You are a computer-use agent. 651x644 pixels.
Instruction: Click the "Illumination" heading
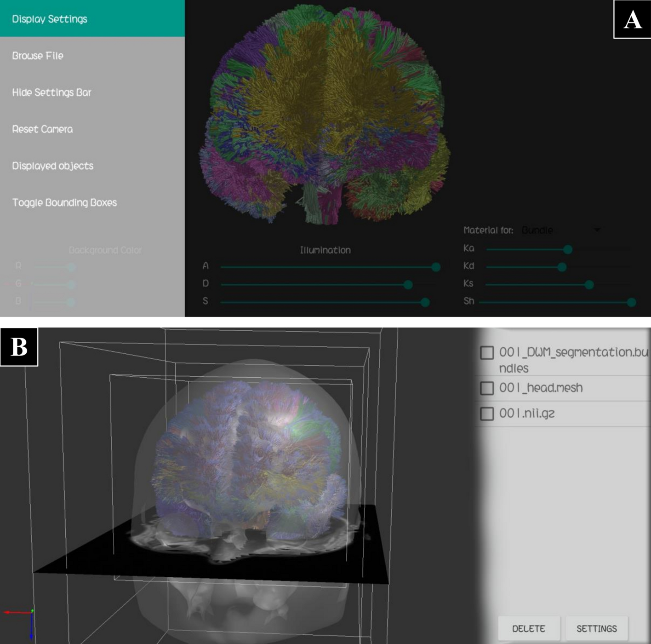tap(325, 250)
